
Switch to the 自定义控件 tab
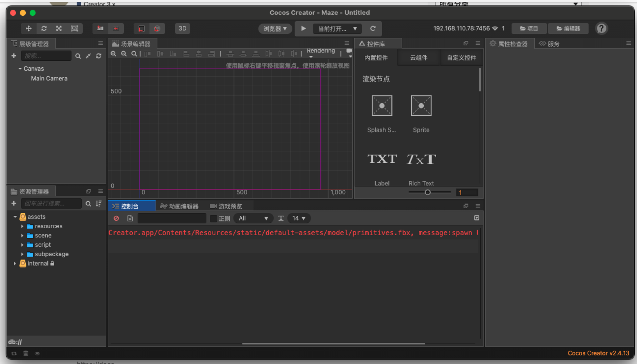461,58
